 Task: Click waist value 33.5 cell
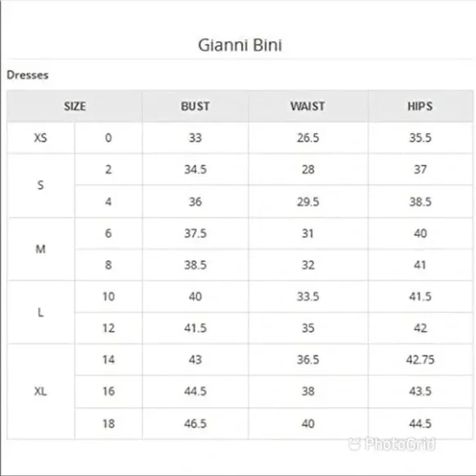[x=308, y=296]
